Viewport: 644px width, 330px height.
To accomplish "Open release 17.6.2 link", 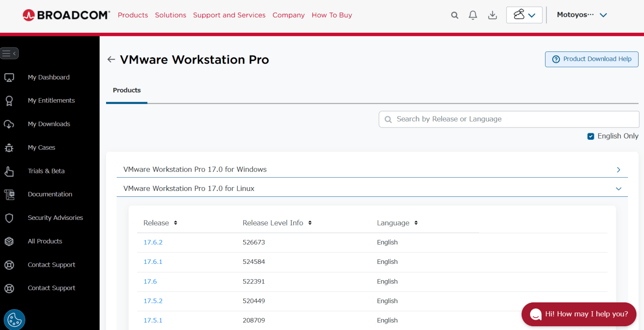I will click(153, 242).
